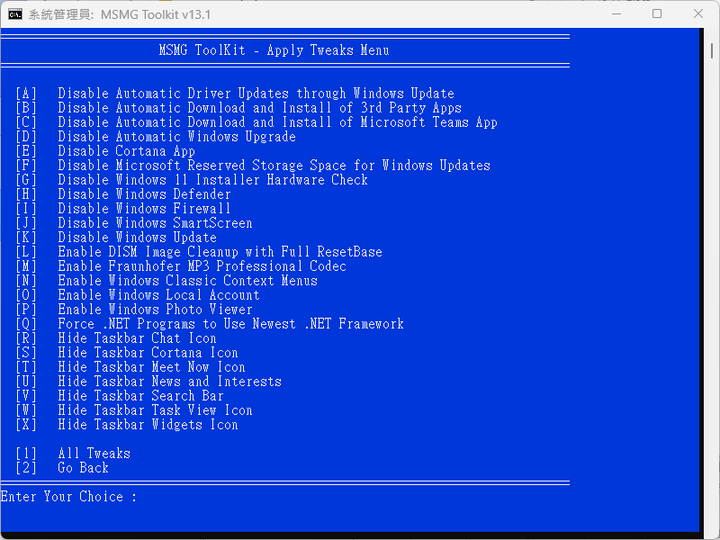Select Enable Windows Photo Viewer line
This screenshot has height=540, width=720.
tap(134, 309)
